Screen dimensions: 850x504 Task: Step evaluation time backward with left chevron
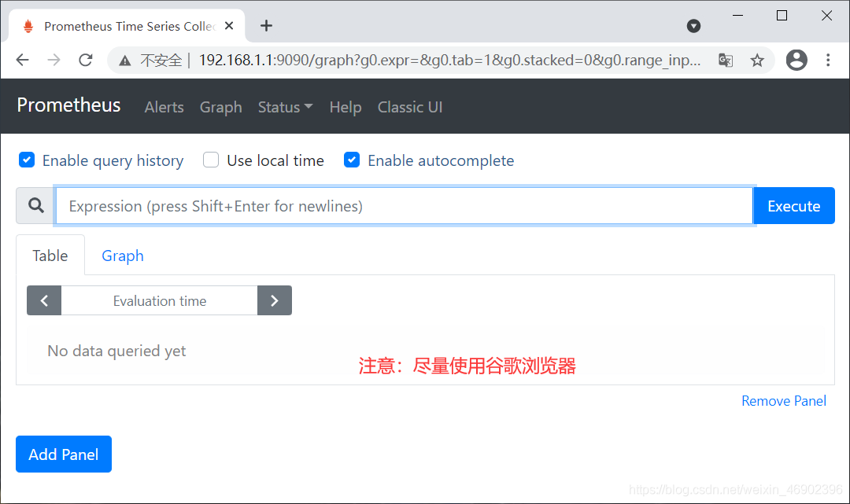click(44, 300)
